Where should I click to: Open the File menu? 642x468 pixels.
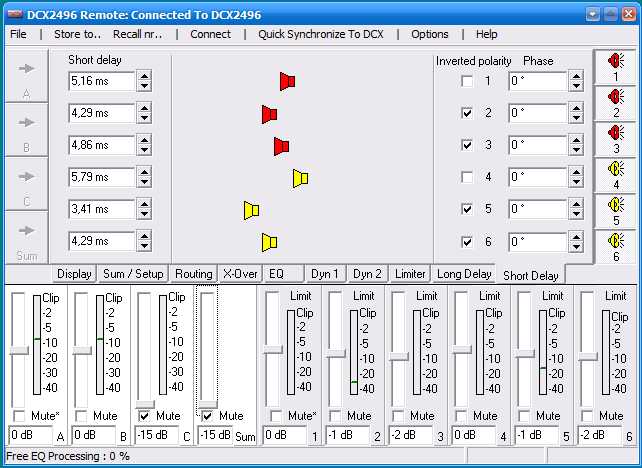[x=18, y=34]
